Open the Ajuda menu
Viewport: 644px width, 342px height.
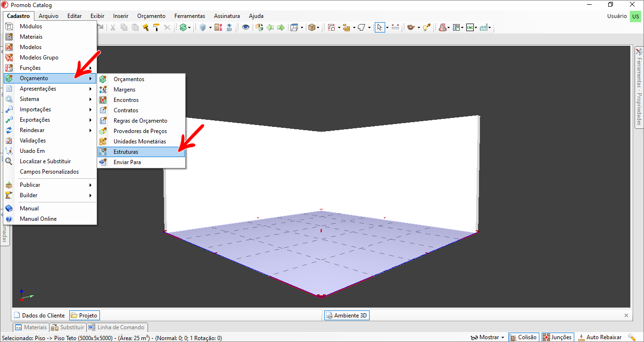pyautogui.click(x=256, y=16)
